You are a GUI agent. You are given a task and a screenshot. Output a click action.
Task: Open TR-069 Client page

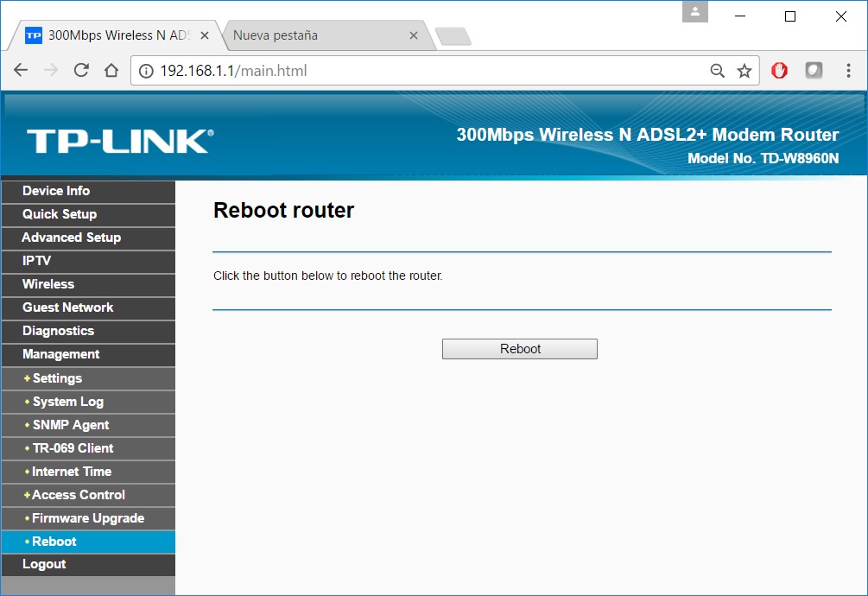(x=89, y=448)
